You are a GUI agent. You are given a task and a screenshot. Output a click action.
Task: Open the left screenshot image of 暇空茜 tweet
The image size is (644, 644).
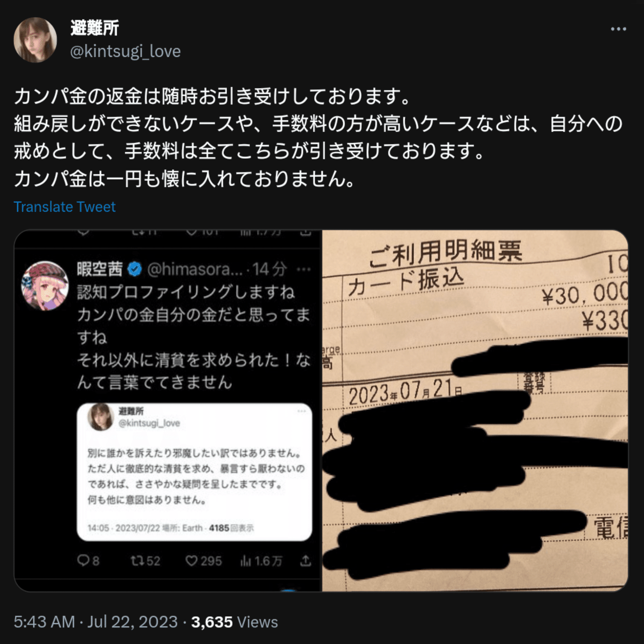coord(168,411)
